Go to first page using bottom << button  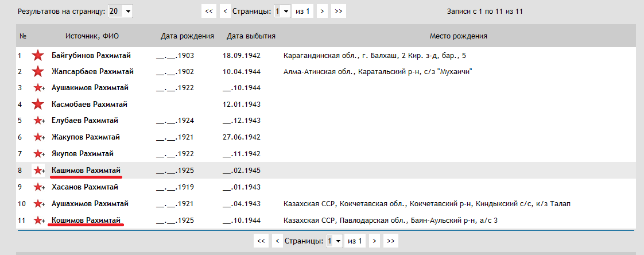(261, 241)
